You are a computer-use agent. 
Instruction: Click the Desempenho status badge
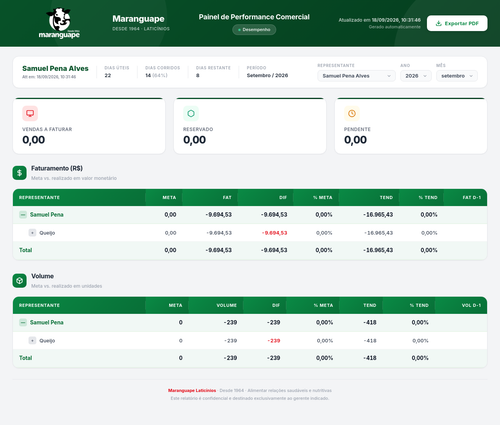[x=254, y=30]
